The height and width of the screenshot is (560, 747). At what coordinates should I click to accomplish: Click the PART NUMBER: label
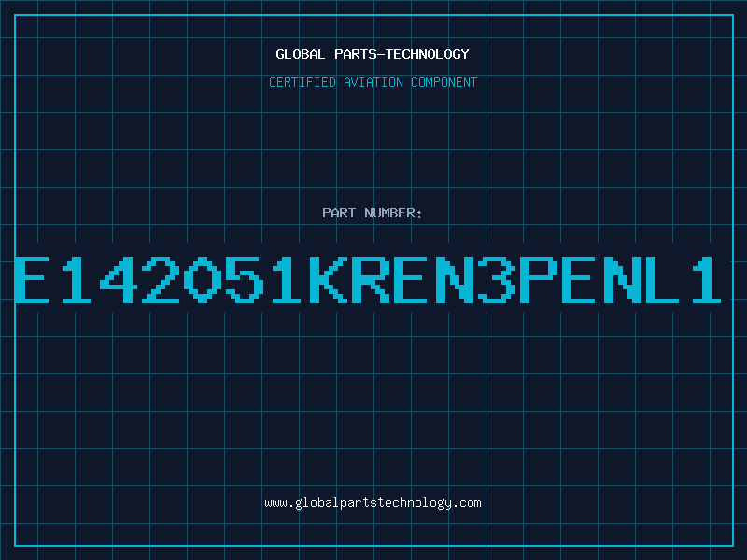pos(373,213)
